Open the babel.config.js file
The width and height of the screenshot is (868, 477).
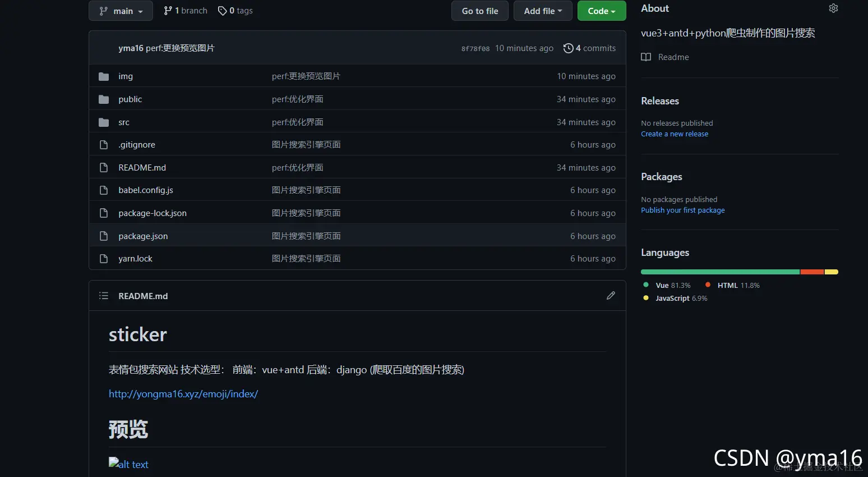pos(146,190)
